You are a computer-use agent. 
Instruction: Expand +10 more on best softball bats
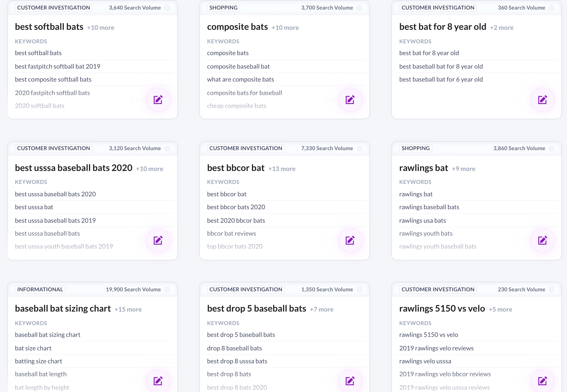click(x=101, y=28)
